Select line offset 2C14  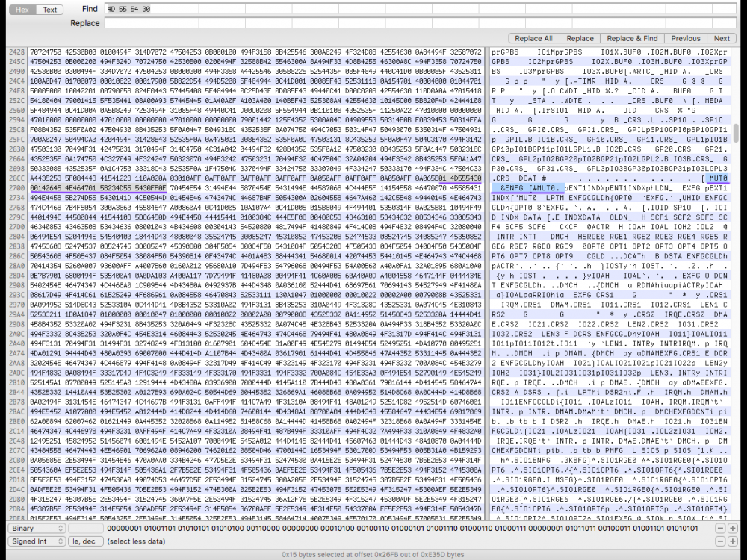[x=16, y=431]
